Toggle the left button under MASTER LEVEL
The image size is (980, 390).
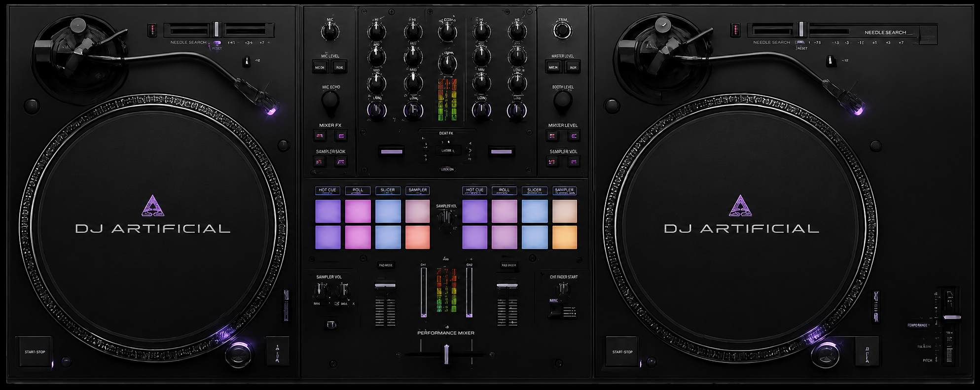pos(553,67)
